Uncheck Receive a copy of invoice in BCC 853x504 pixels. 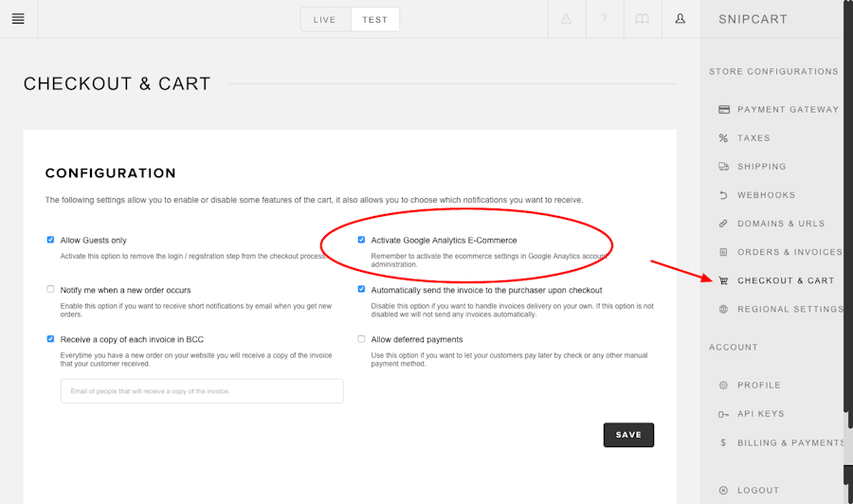click(x=50, y=339)
